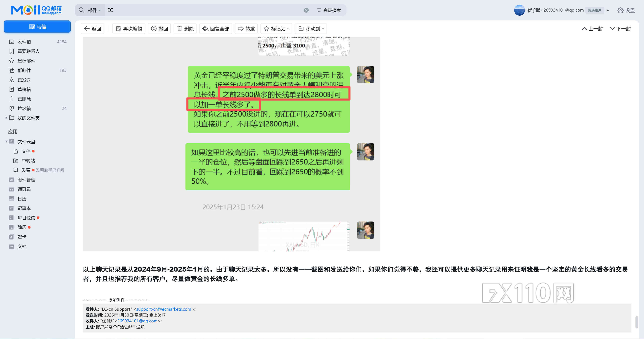
Task: Open 文件 under 文件云盘
Action: [26, 151]
